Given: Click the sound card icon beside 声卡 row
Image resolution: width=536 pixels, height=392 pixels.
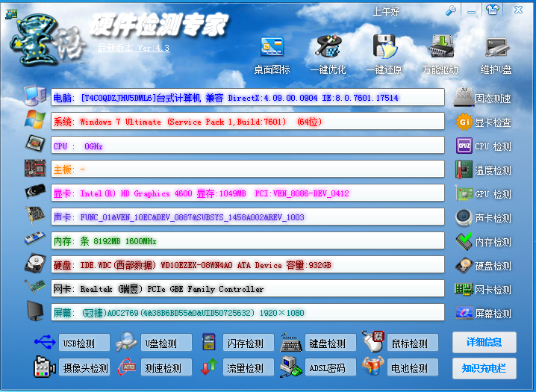Looking at the screenshot, I should click(35, 215).
